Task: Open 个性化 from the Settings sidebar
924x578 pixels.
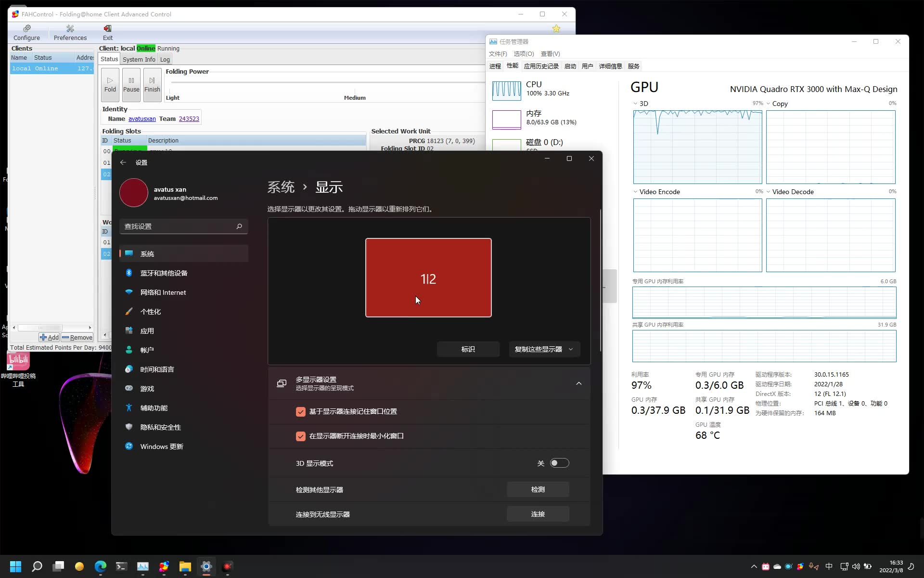Action: (151, 311)
